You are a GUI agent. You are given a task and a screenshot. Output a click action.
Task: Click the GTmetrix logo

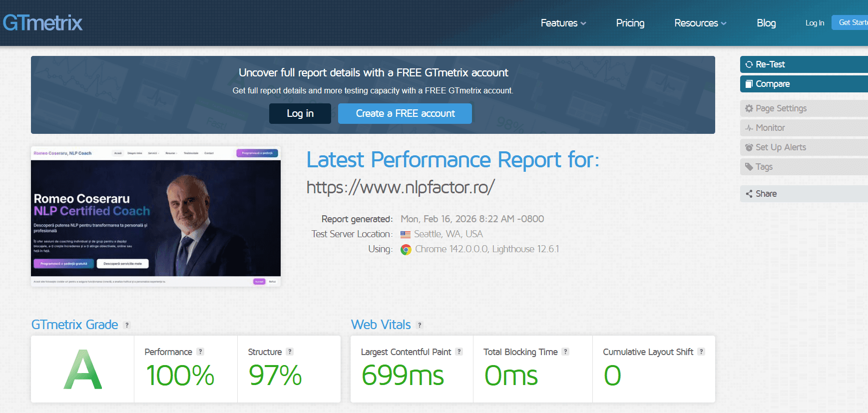click(x=42, y=23)
